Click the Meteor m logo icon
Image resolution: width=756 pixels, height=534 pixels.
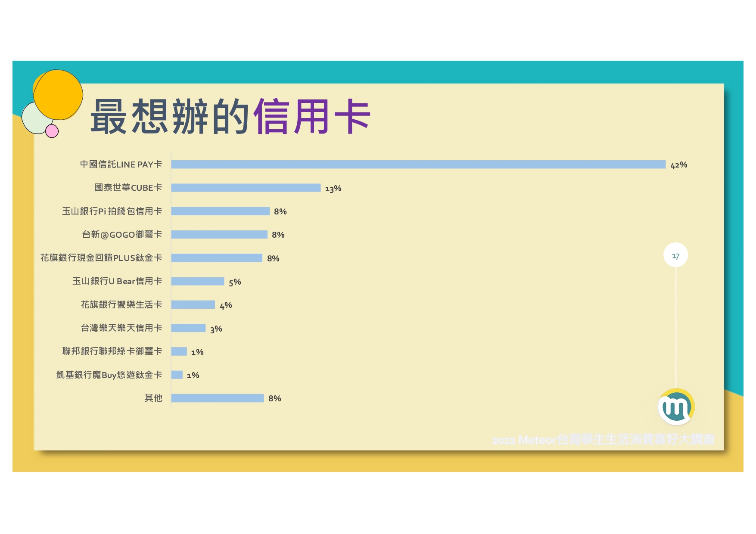(676, 407)
